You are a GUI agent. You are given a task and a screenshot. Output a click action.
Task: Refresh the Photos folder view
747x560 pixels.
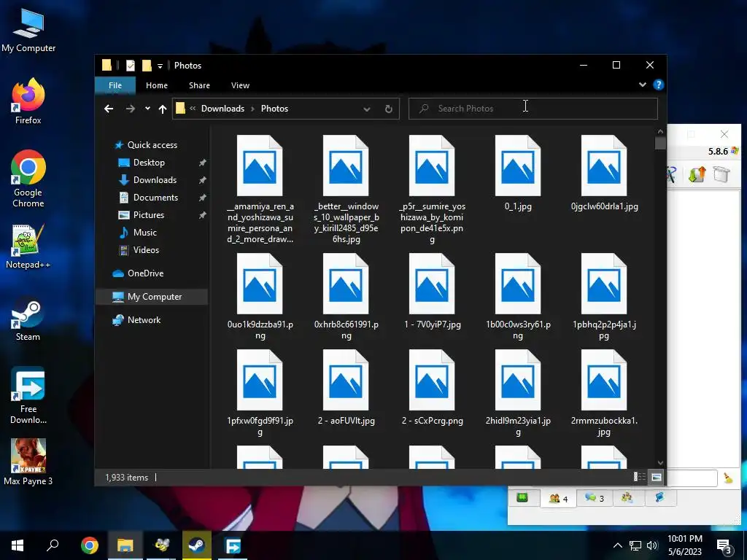point(388,109)
